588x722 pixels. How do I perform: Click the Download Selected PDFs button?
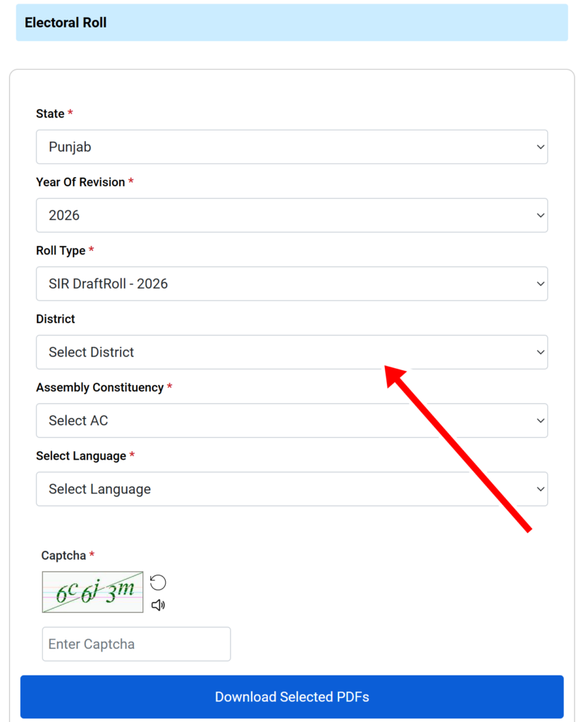292,697
